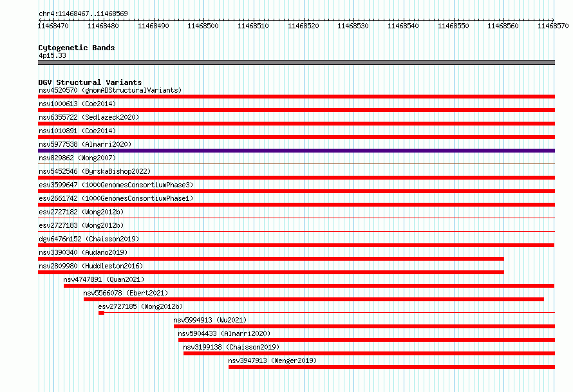Viewport: 573px width, 392px height.
Task: Open nsv5452546 (ByrskaBishop2022) variant
Action: pos(95,171)
